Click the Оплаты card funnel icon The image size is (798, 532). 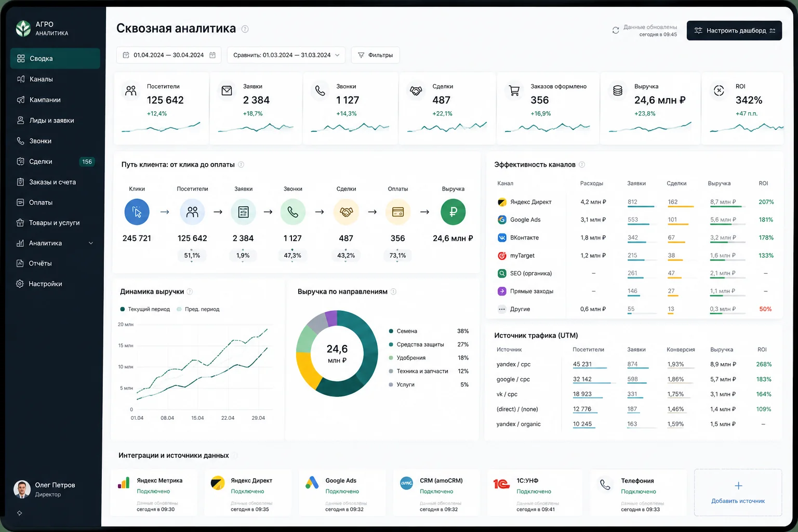pyautogui.click(x=398, y=212)
